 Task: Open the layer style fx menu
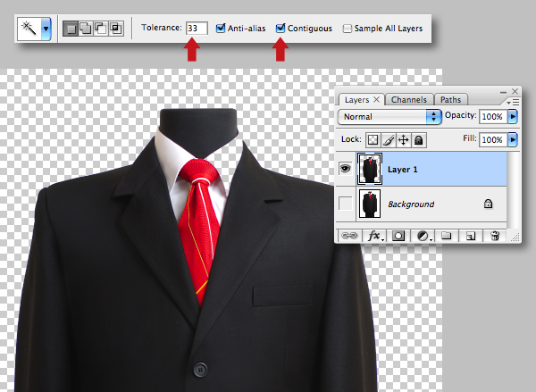click(x=374, y=236)
